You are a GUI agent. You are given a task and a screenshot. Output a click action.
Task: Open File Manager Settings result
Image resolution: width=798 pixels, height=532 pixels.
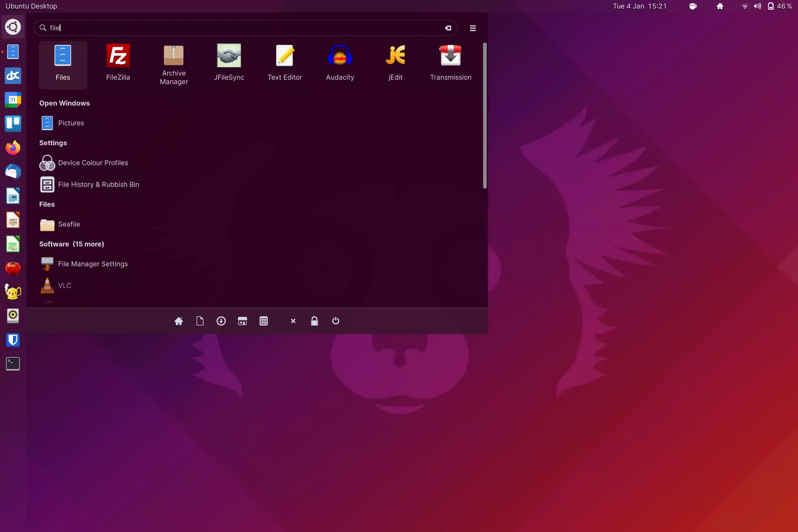pos(84,264)
